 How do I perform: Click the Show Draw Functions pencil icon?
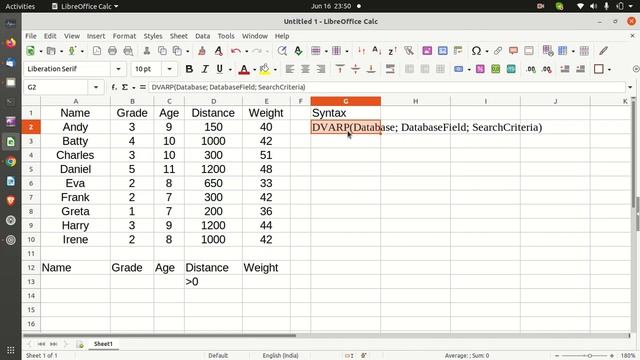pos(603,51)
